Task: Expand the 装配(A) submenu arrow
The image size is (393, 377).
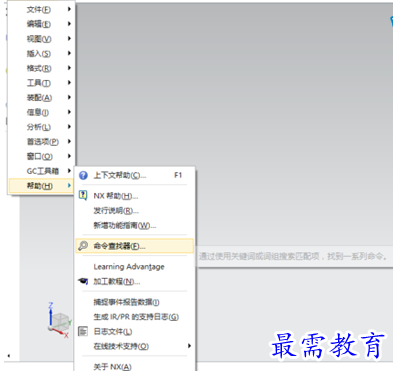Action: point(69,97)
